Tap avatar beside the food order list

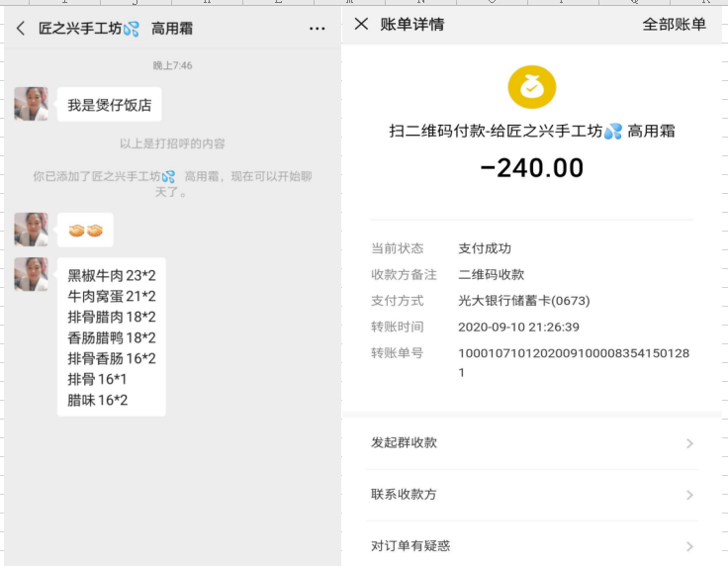(31, 274)
